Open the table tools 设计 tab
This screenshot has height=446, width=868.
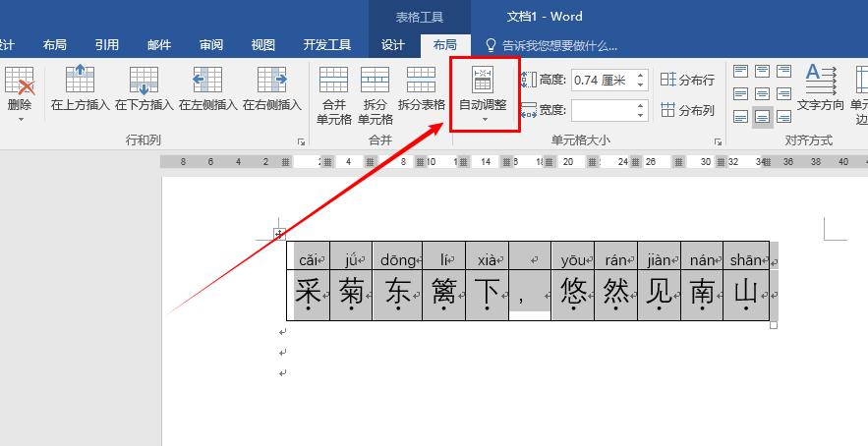(x=392, y=45)
